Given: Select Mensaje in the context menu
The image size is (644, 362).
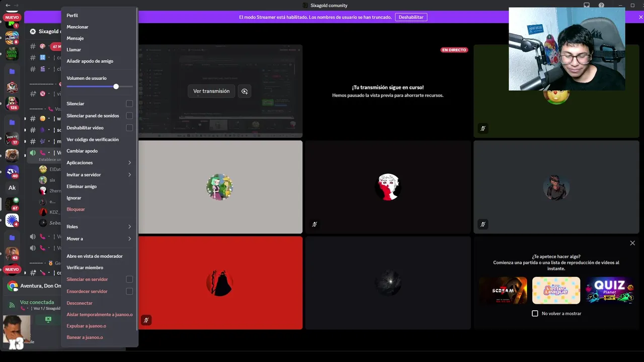Looking at the screenshot, I should [x=99, y=38].
